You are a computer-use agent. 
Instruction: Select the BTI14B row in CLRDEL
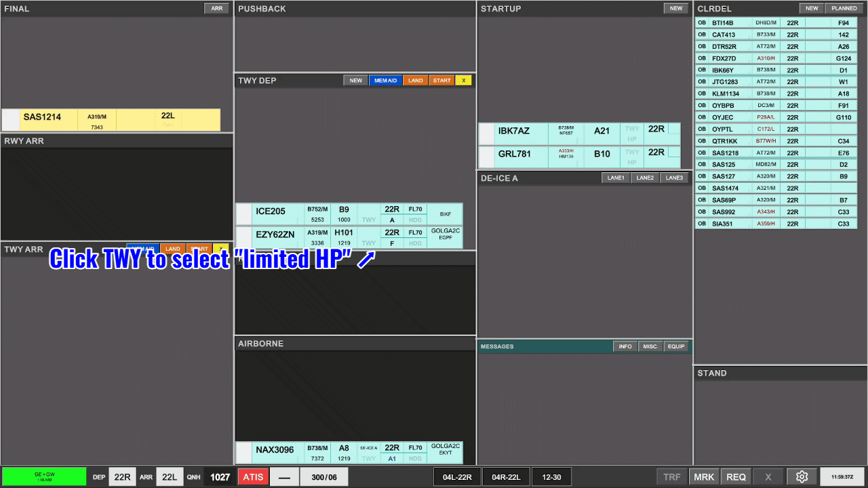point(776,23)
